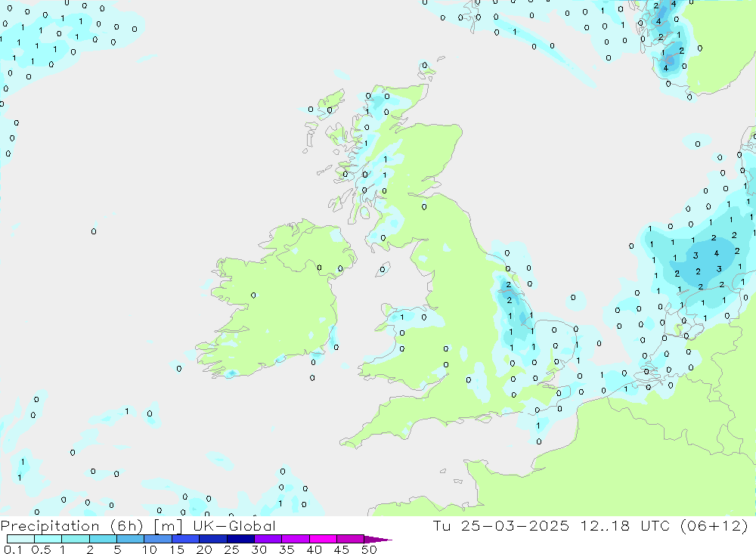Select the dark navy 25–30 legend swatch

(x=240, y=539)
